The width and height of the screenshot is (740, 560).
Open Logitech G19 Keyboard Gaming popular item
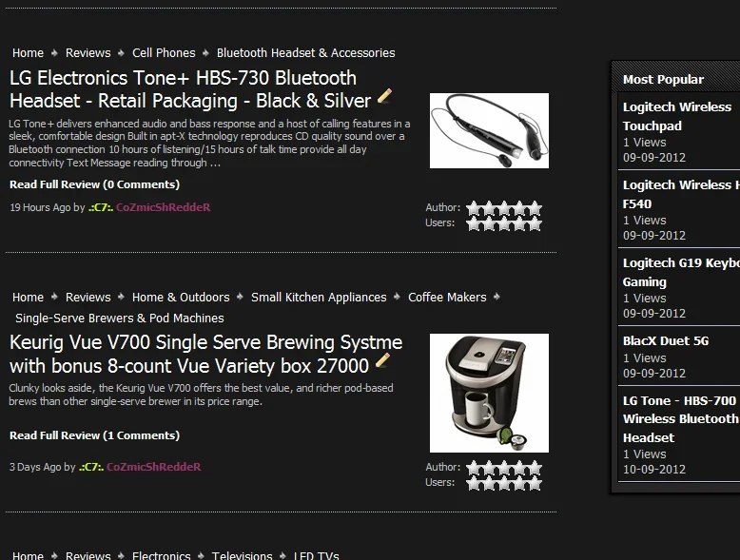[x=681, y=272]
